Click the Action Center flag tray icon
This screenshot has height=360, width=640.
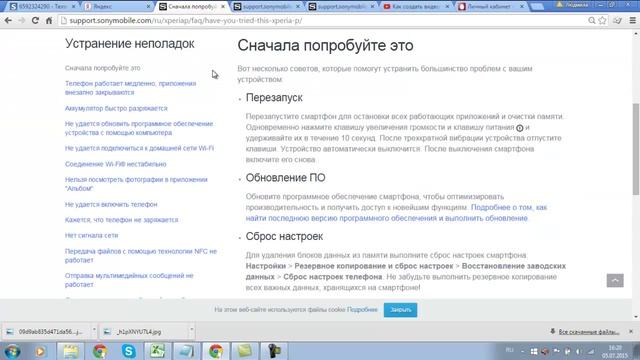click(556, 351)
